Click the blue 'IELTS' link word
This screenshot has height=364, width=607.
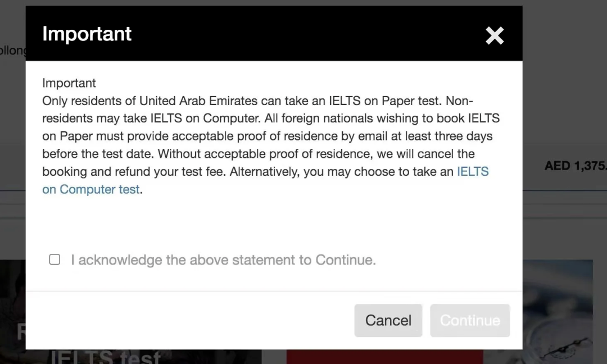[473, 171]
